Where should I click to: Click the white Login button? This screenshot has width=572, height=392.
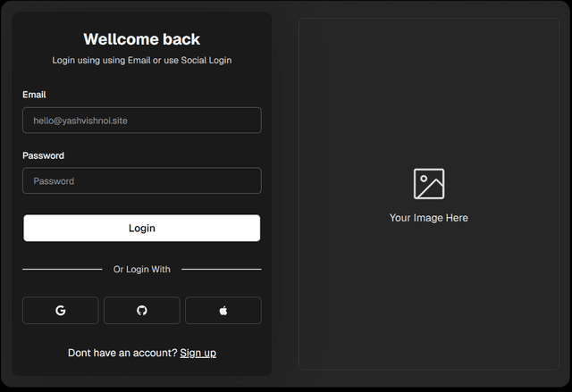pyautogui.click(x=142, y=228)
